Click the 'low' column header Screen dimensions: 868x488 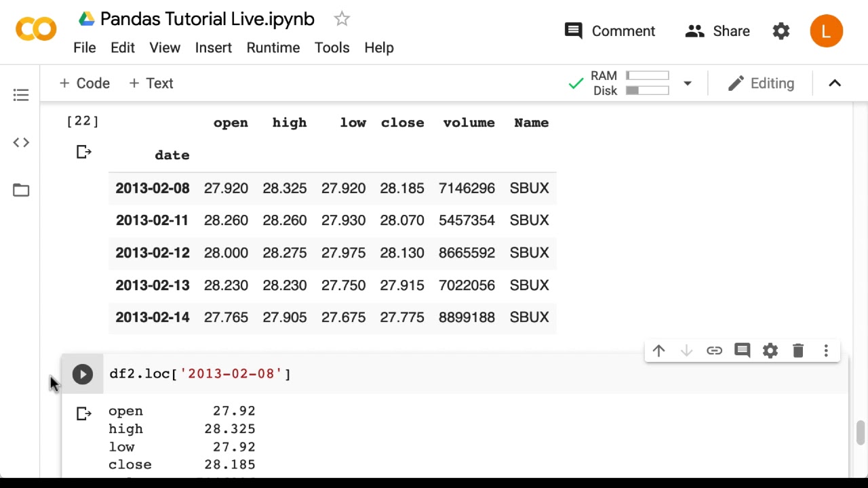click(353, 123)
